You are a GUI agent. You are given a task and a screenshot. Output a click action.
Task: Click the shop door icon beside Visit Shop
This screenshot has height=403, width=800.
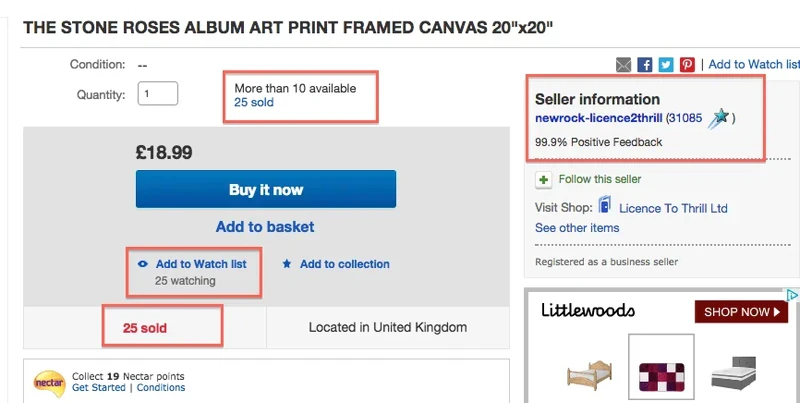[605, 205]
